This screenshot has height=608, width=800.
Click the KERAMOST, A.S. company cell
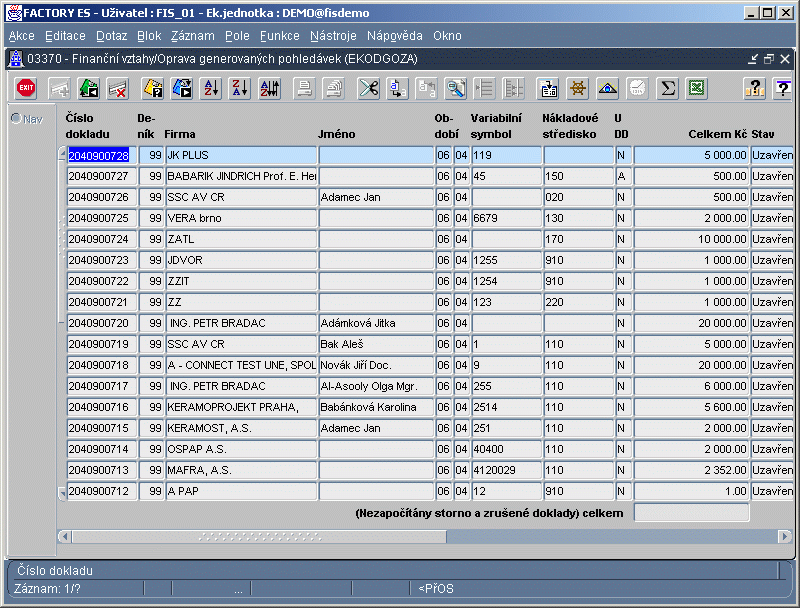(241, 428)
